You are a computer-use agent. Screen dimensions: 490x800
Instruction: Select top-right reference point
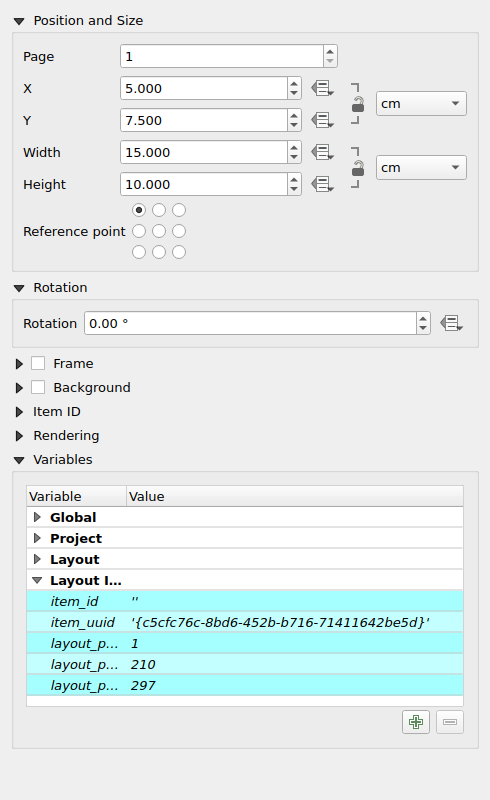(179, 210)
